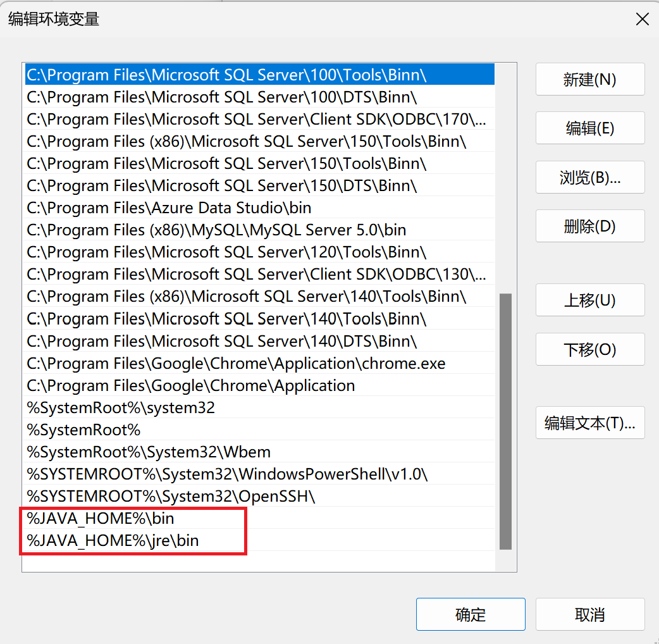Select the SQL Server\100\Tools\Binn\ entry
This screenshot has height=644, width=659.
[x=260, y=75]
